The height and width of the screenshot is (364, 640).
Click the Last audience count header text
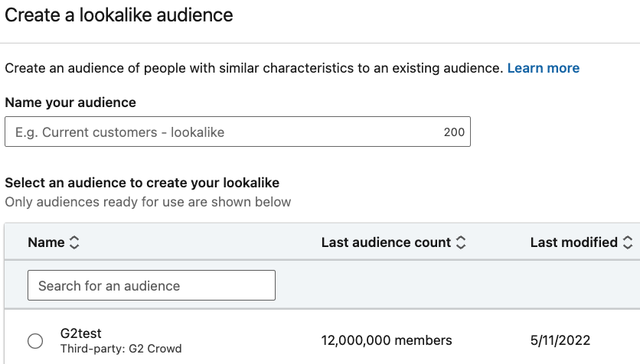pos(386,242)
